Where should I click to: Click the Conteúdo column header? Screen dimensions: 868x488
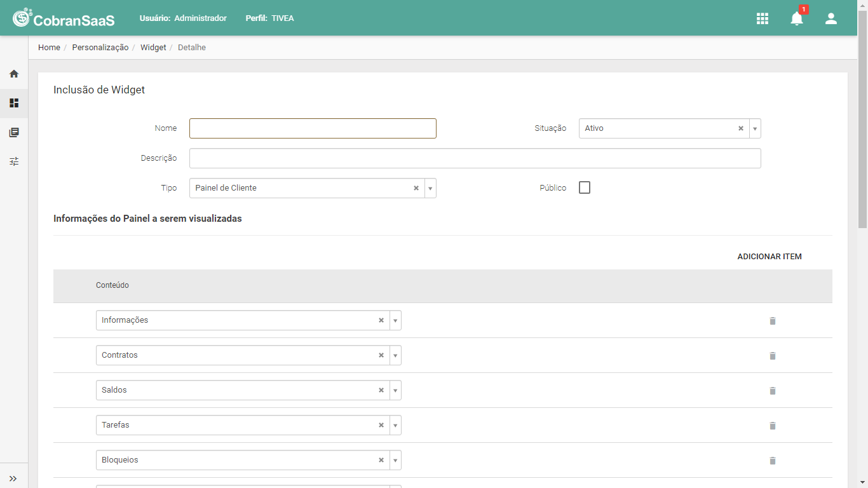[112, 285]
